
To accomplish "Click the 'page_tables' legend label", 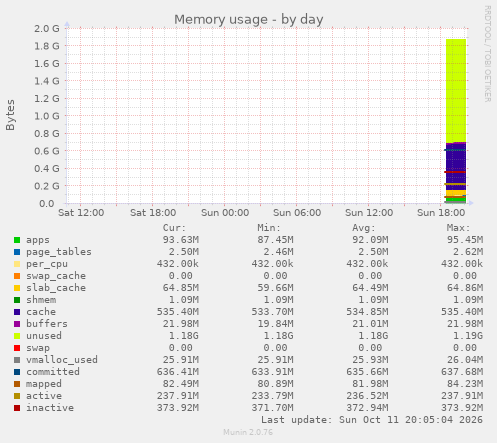I will 59,252.
